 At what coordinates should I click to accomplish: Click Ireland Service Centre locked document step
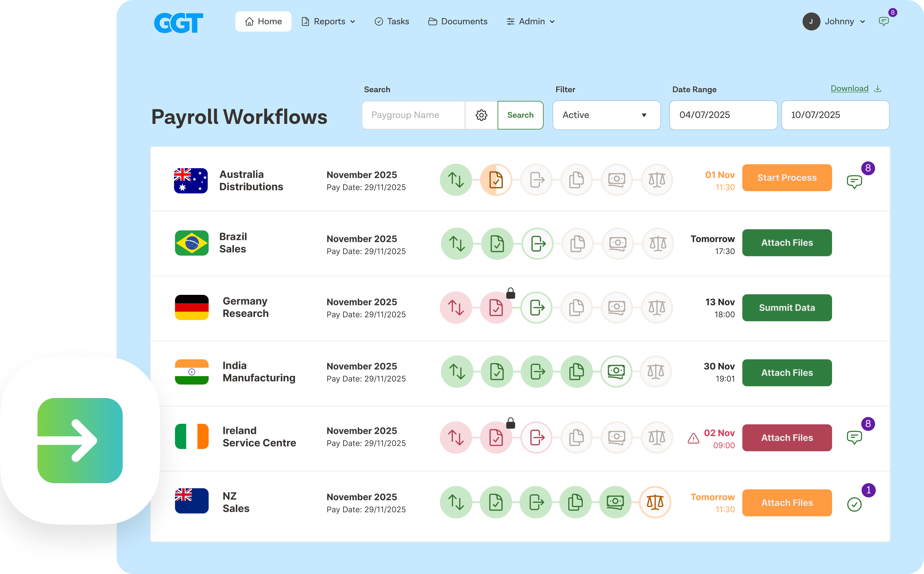(496, 438)
